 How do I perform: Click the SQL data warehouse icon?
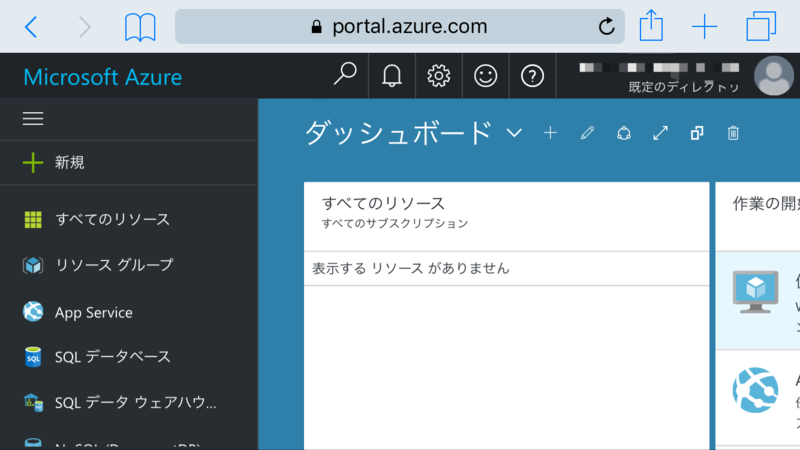click(x=33, y=403)
